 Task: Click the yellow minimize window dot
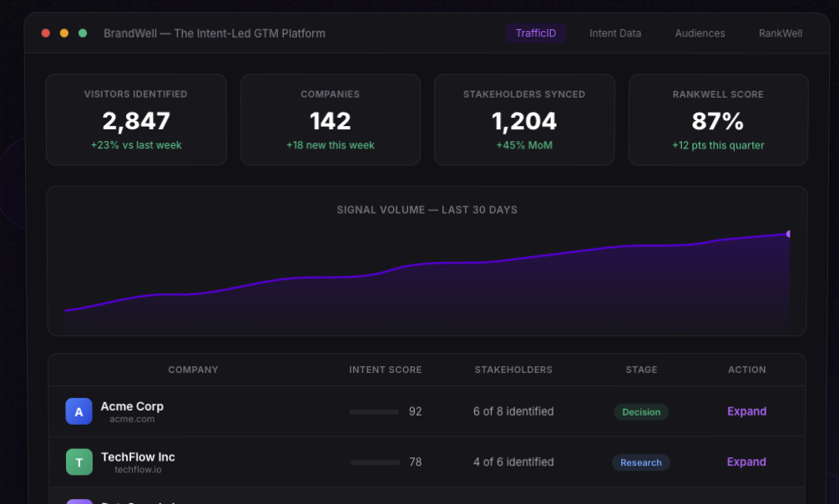click(64, 33)
